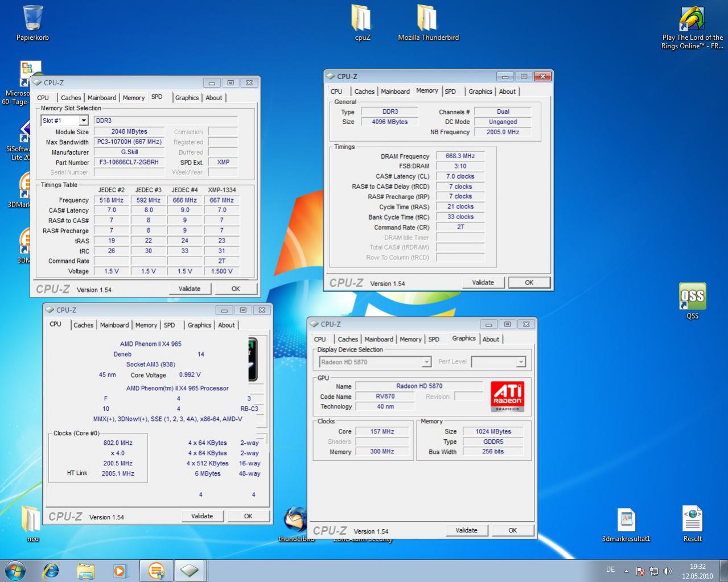The width and height of the screenshot is (728, 582).
Task: Click the G.Skill manufacturer field
Action: pos(129,152)
